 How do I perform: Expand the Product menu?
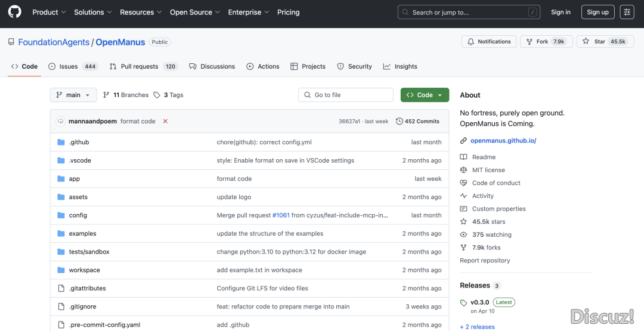(49, 12)
